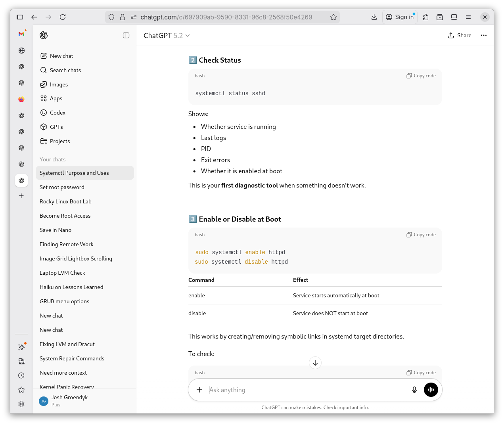The width and height of the screenshot is (504, 425).
Task: Click the microphone dictation icon
Action: tap(414, 390)
